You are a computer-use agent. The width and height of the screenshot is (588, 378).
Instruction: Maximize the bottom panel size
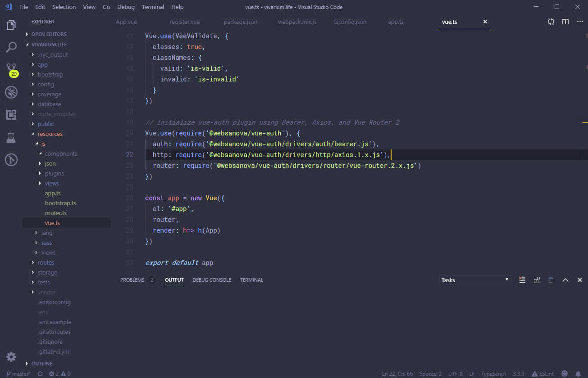[565, 280]
